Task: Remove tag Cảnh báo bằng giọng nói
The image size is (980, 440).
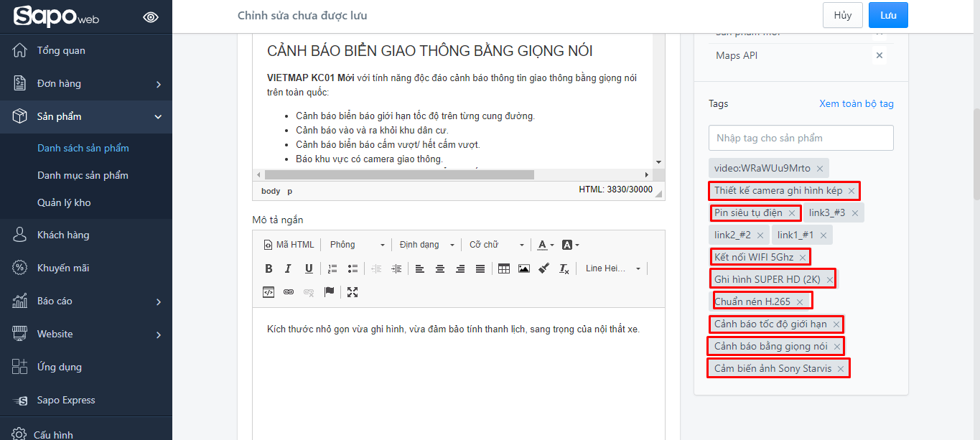Action: [x=837, y=347]
